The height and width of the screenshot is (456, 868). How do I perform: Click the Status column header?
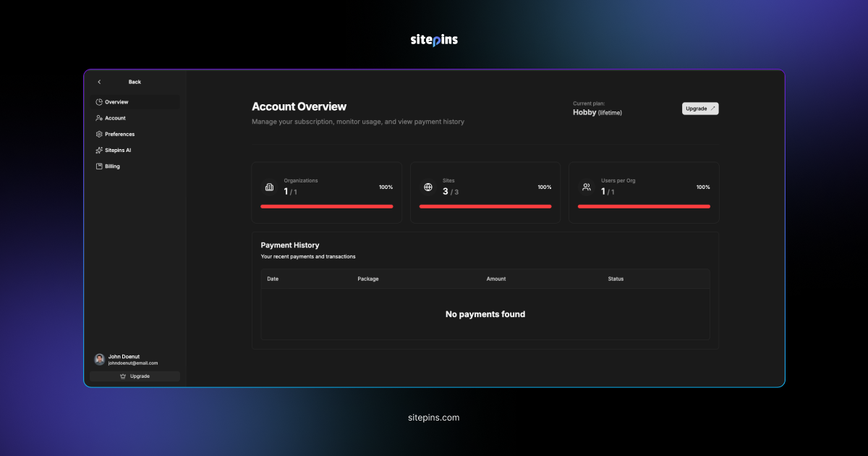pos(616,279)
